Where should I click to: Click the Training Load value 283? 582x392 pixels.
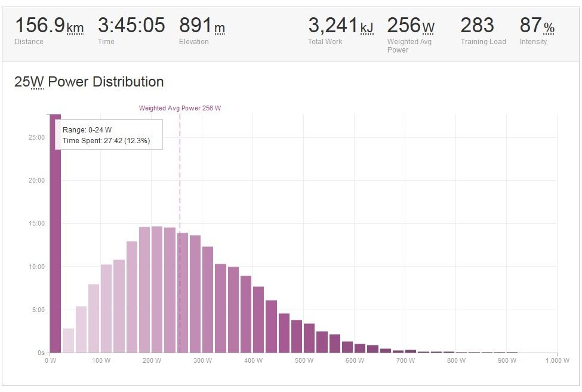tap(477, 26)
